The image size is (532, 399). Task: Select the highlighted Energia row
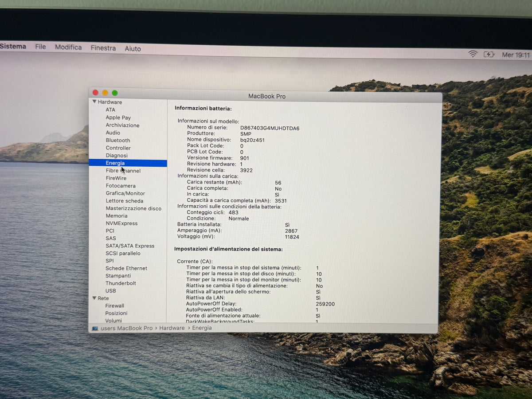(128, 163)
